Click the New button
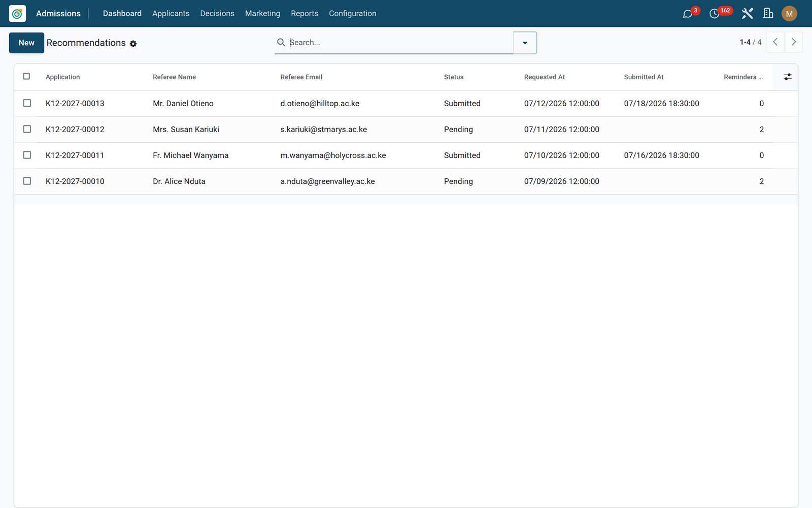Viewport: 812px width, 508px height. pos(26,43)
